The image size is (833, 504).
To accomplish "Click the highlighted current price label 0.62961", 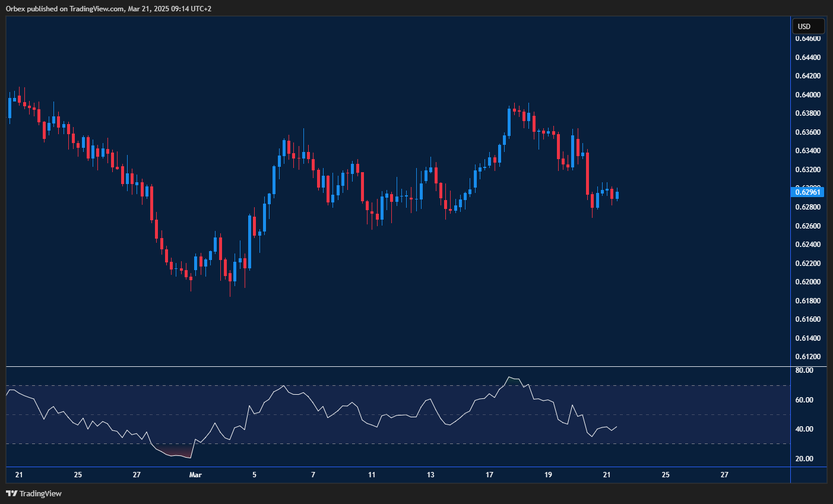I will tap(807, 192).
